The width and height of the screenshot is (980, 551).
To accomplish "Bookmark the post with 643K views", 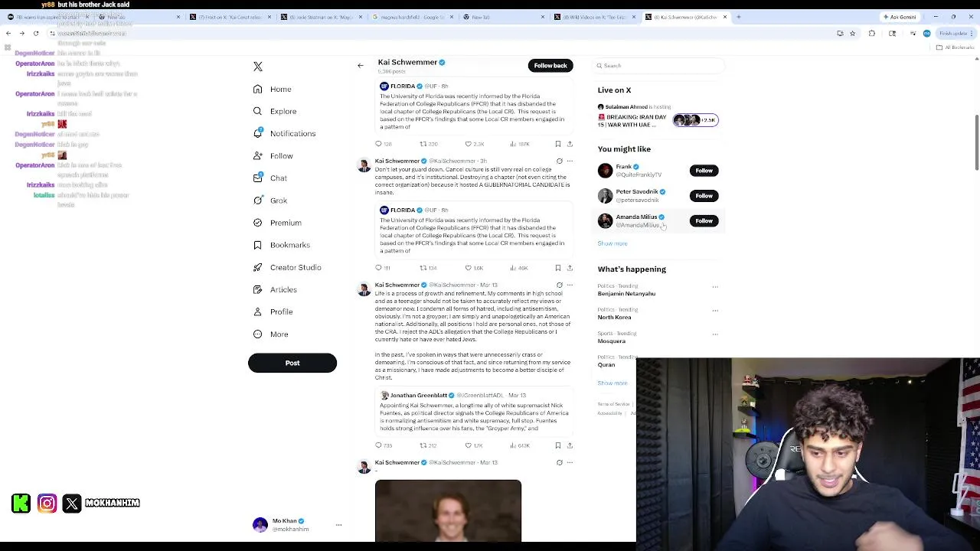I will pos(558,445).
